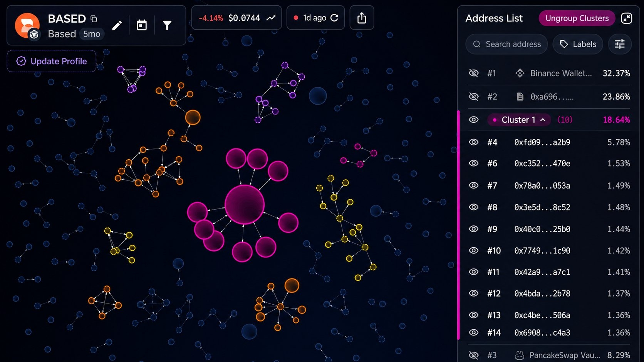Open the price chart trend icon

pyautogui.click(x=271, y=18)
